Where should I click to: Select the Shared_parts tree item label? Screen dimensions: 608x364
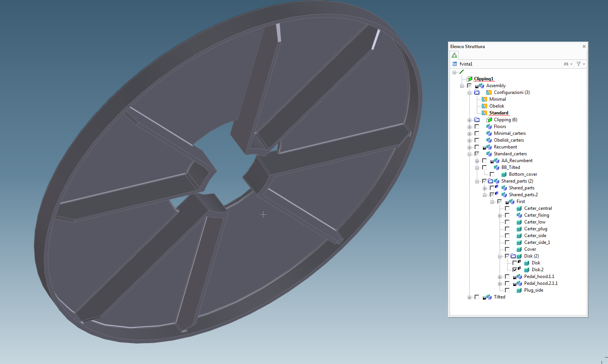coord(522,188)
